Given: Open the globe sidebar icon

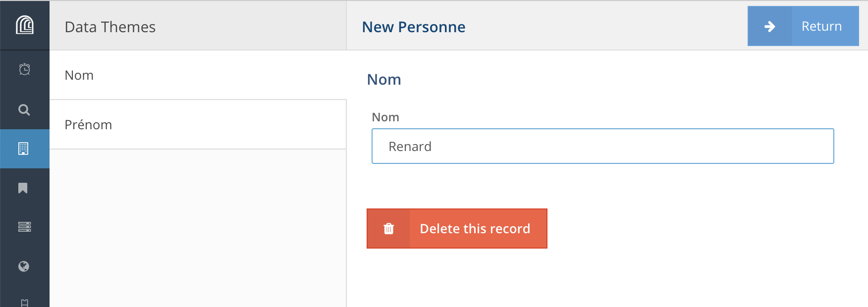Looking at the screenshot, I should 24,266.
